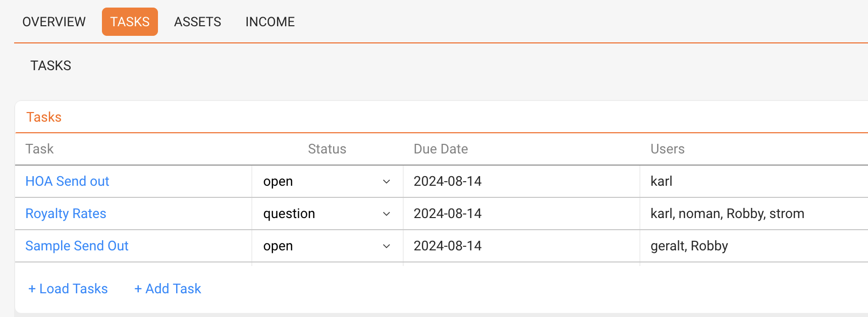Expand status dropdown for HOA Send out

tap(327, 181)
